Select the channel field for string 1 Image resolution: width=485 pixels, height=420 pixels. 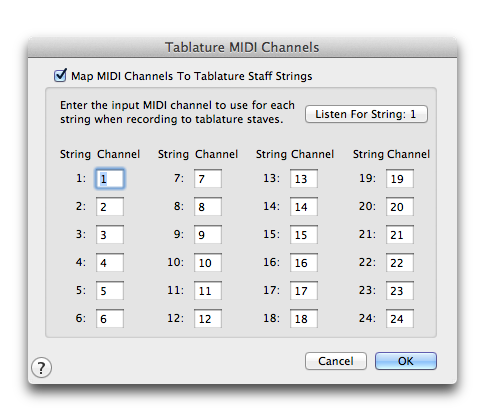tap(110, 179)
